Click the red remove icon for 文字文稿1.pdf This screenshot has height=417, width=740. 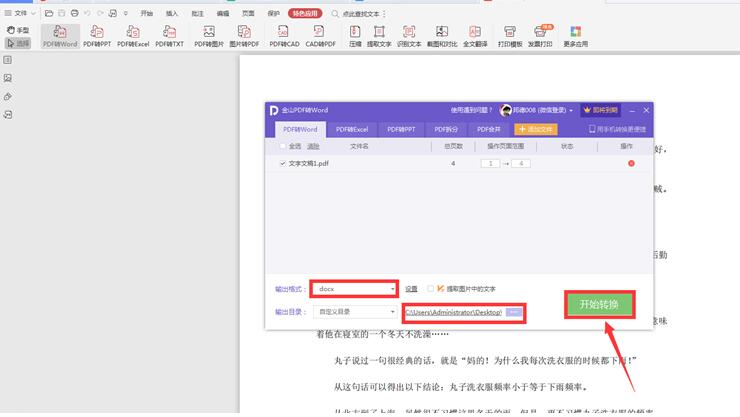(631, 163)
